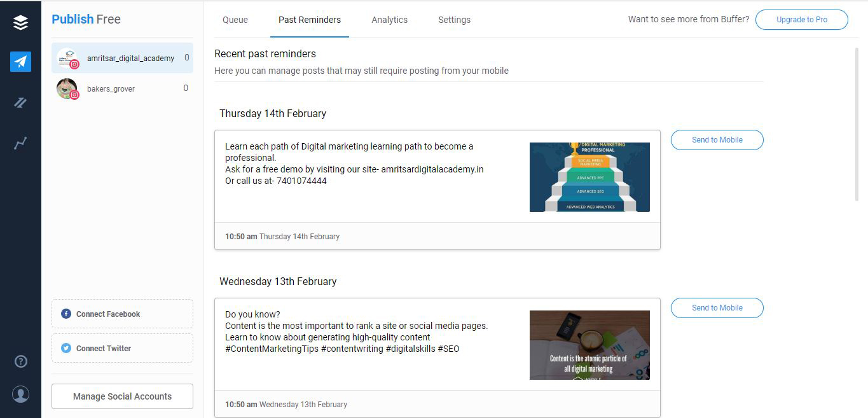The height and width of the screenshot is (418, 868).
Task: Click the Twitter icon in Connect Twitter
Action: click(x=66, y=348)
